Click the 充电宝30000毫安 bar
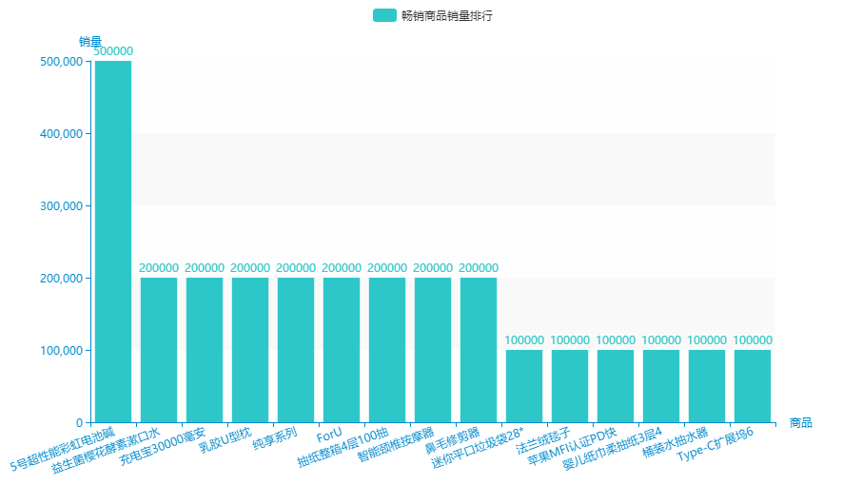This screenshot has height=504, width=862. [205, 350]
